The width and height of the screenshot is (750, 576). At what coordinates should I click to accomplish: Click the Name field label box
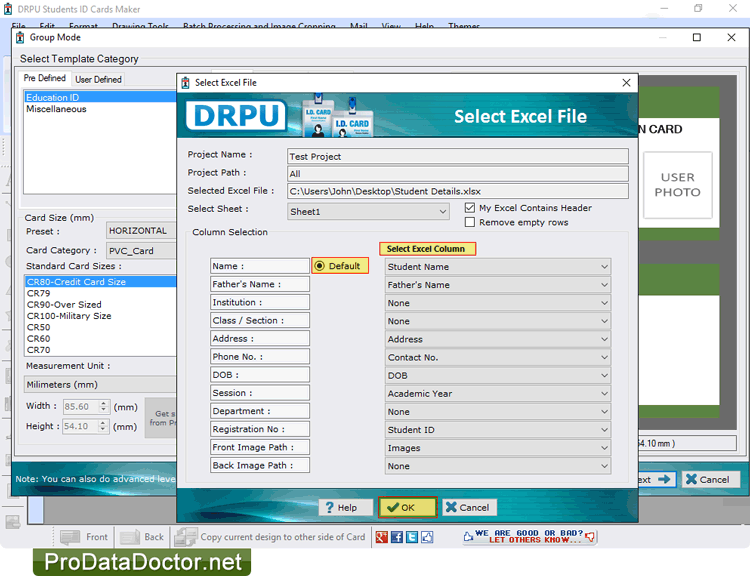(x=260, y=266)
